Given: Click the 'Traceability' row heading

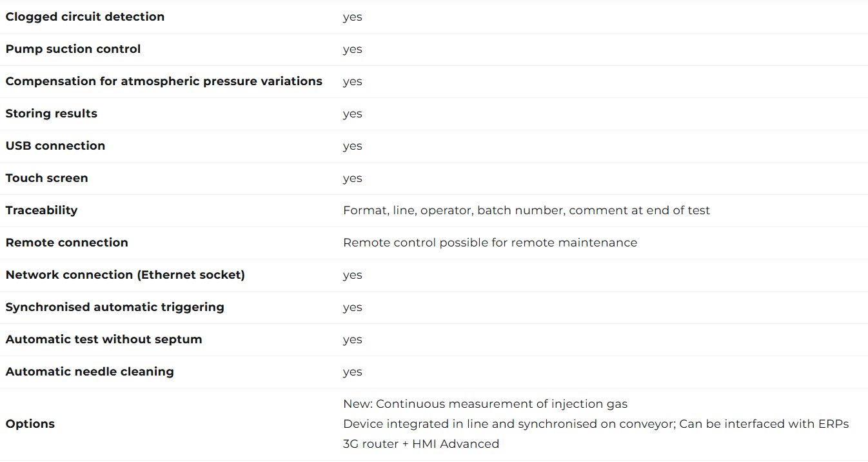Looking at the screenshot, I should [41, 210].
